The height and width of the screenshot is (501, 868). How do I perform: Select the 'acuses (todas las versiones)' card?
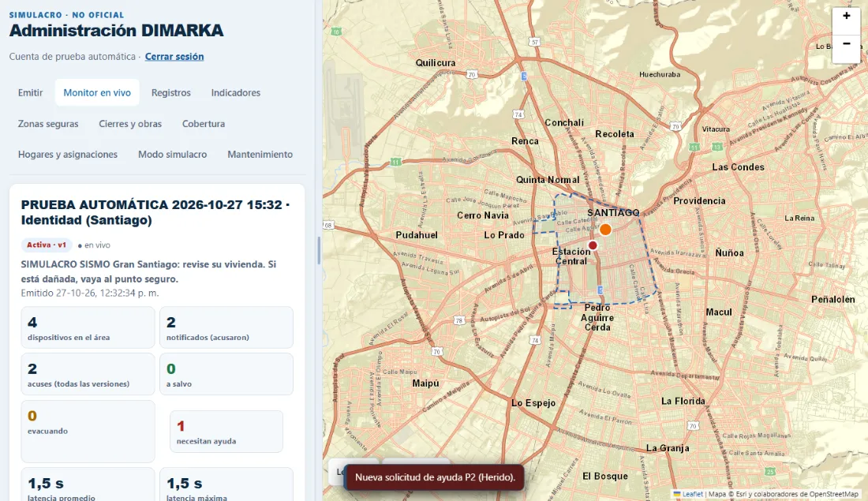[88, 374]
